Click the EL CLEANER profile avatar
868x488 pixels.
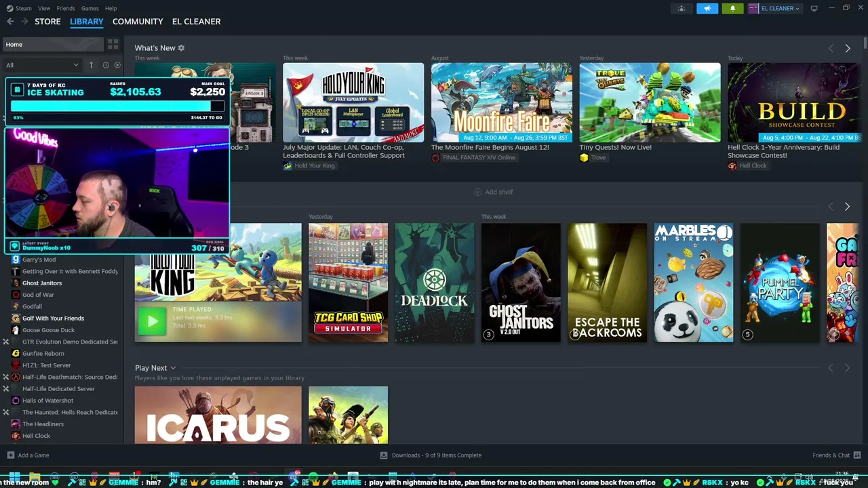point(753,8)
